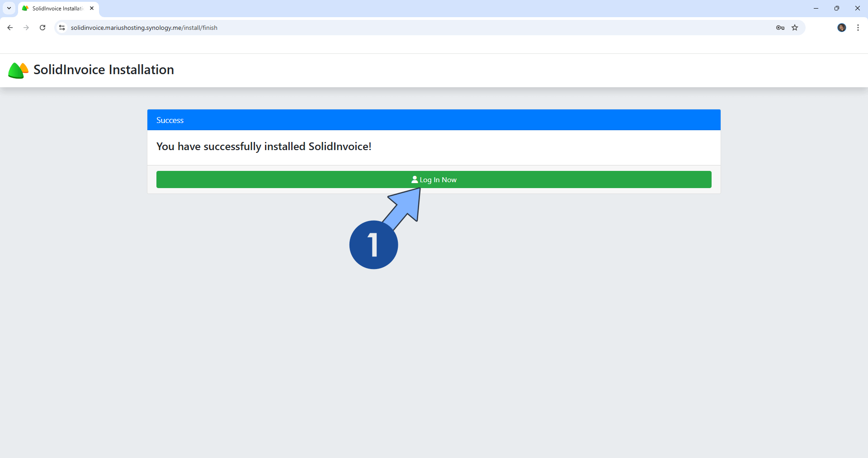Go back using the browser back arrow
This screenshot has height=458, width=868.
point(10,28)
